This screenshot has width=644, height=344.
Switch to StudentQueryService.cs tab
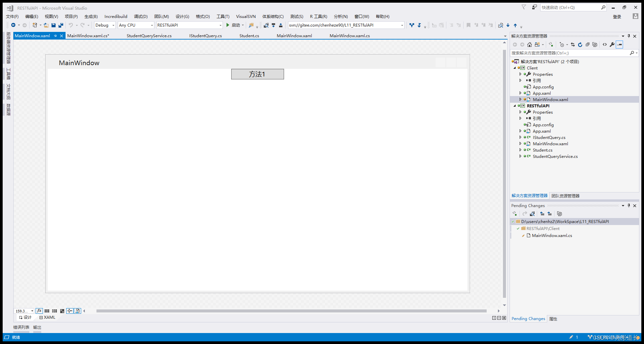point(149,36)
